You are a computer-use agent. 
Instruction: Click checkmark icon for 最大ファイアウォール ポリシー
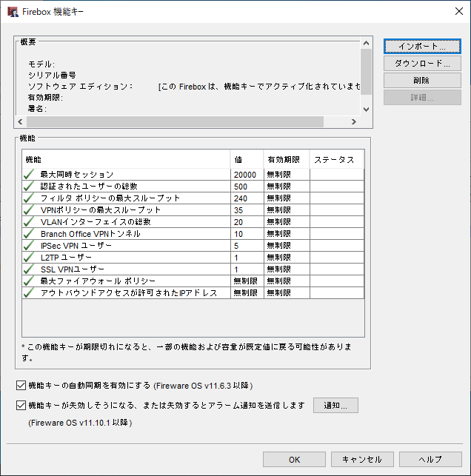tap(29, 281)
